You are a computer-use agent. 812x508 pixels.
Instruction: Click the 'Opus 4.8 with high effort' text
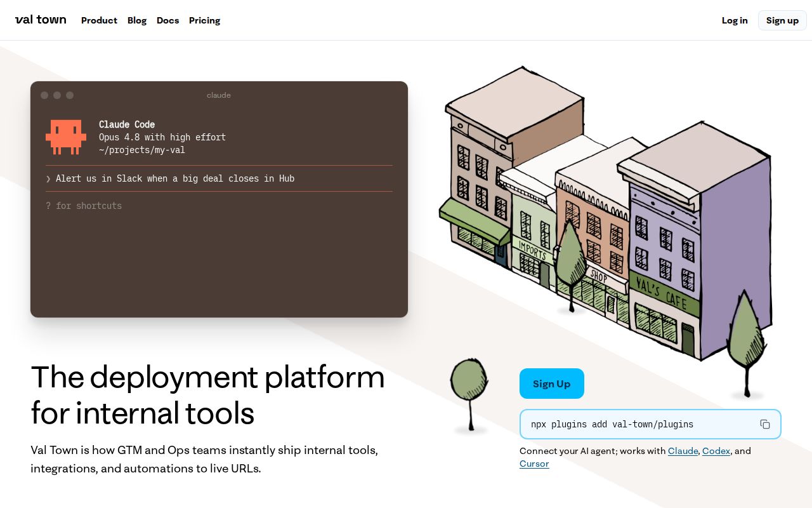162,137
